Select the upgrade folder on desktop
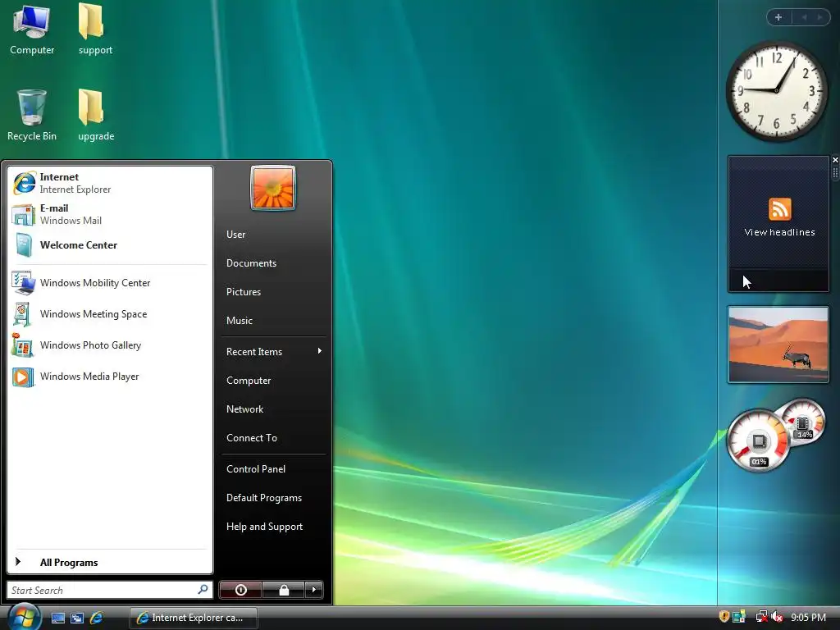Screen dimensions: 840x630 point(96,115)
